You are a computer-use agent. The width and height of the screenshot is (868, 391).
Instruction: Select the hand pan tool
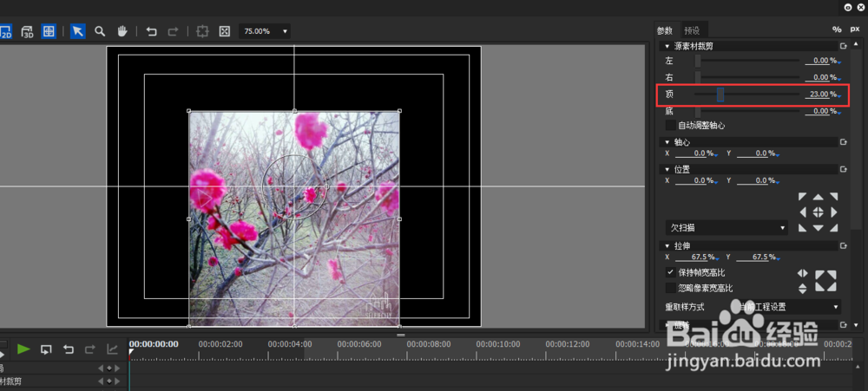coord(122,31)
